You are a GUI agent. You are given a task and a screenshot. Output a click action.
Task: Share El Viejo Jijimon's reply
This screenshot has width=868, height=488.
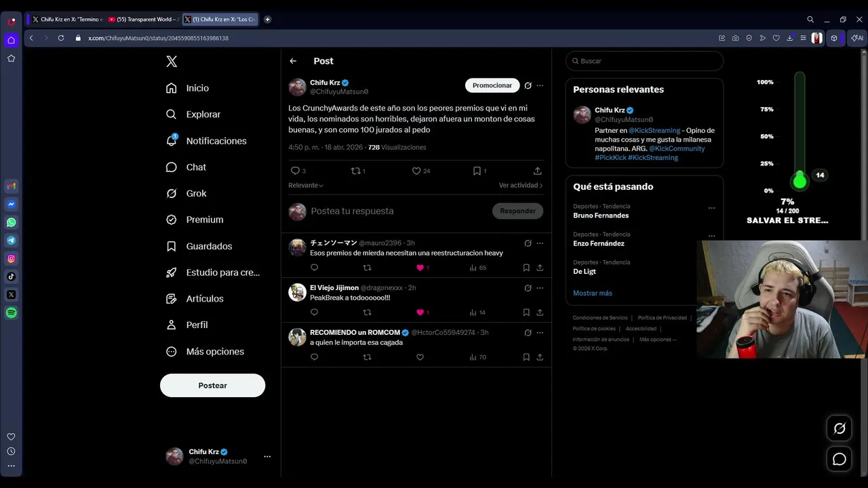tap(540, 312)
